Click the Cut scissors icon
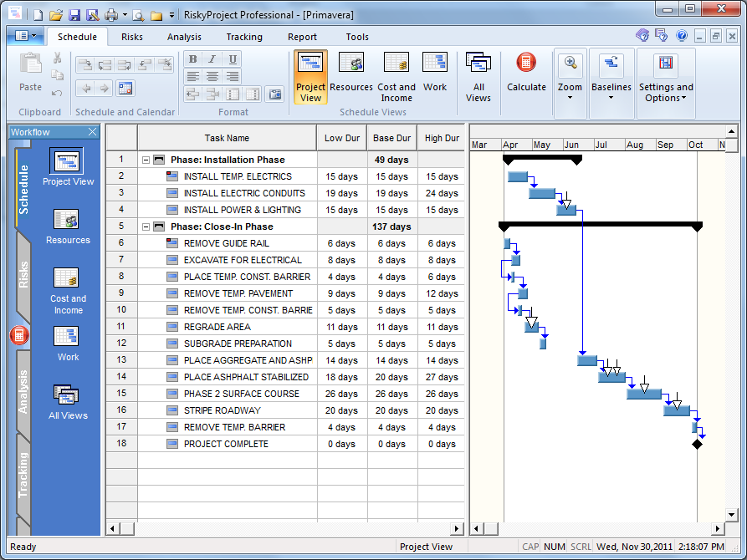This screenshot has height=560, width=747. pyautogui.click(x=57, y=59)
